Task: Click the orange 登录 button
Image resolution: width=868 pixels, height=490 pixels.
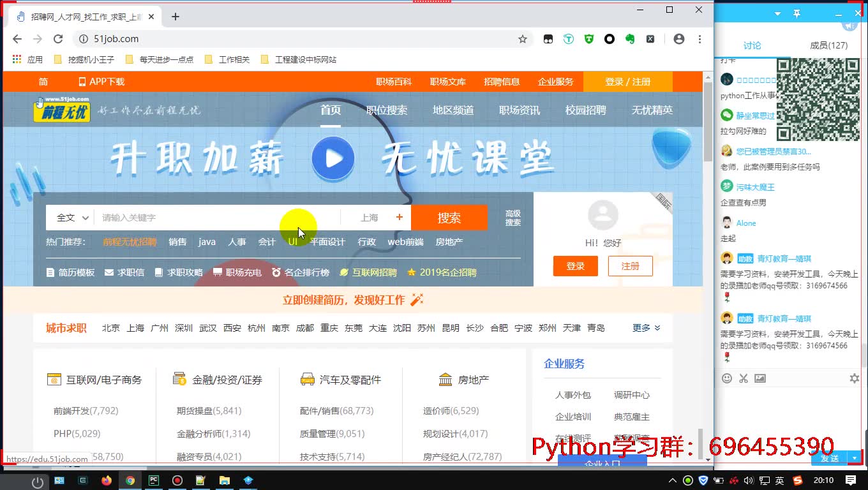Action: [576, 266]
